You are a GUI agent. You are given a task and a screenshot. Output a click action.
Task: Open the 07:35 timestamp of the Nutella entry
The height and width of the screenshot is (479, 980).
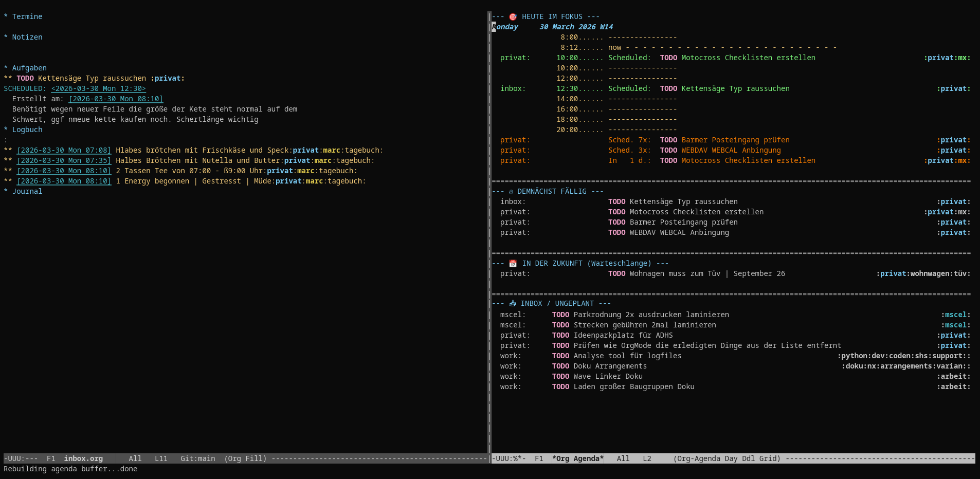[64, 161]
